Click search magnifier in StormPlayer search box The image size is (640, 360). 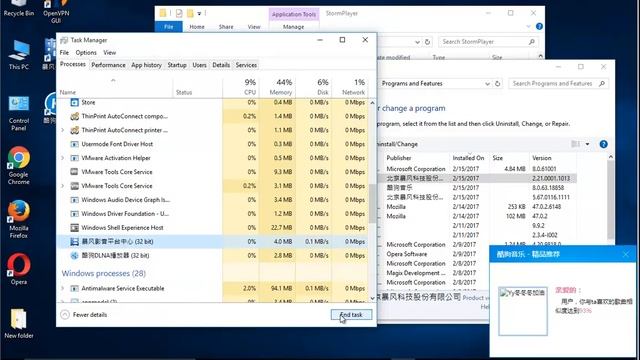(x=531, y=42)
